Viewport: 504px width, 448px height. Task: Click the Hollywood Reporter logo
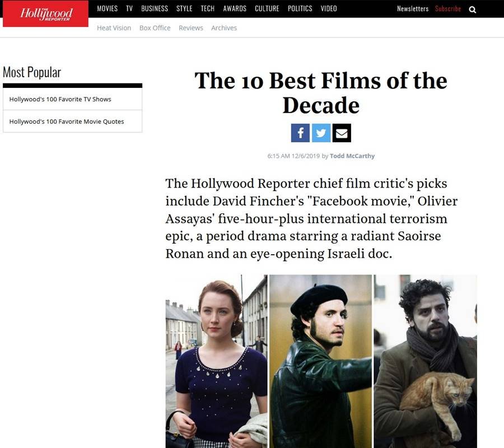[x=45, y=14]
